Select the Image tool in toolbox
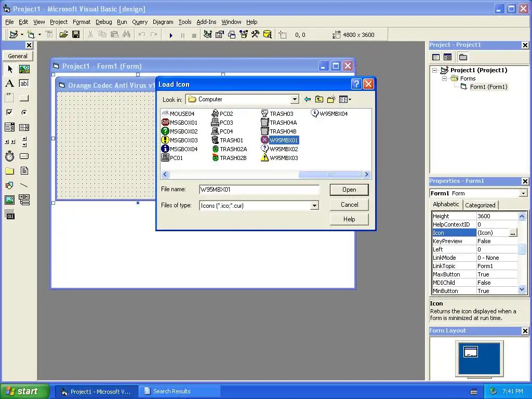 (x=10, y=200)
